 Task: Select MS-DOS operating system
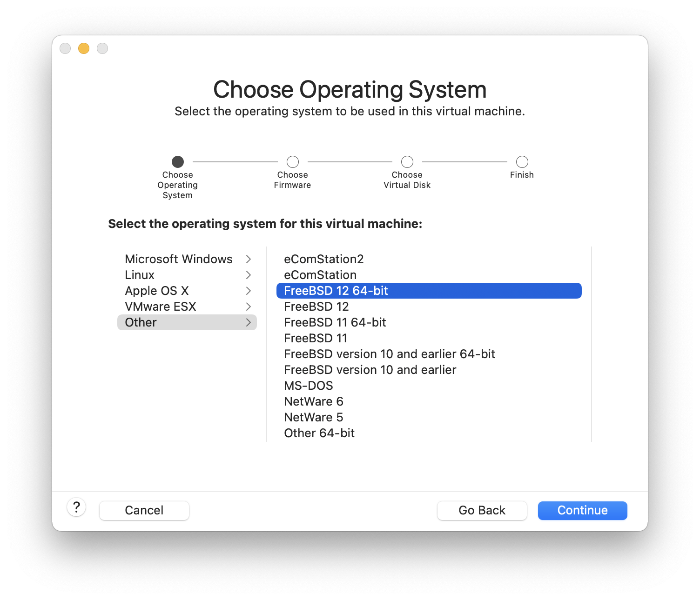click(x=308, y=386)
